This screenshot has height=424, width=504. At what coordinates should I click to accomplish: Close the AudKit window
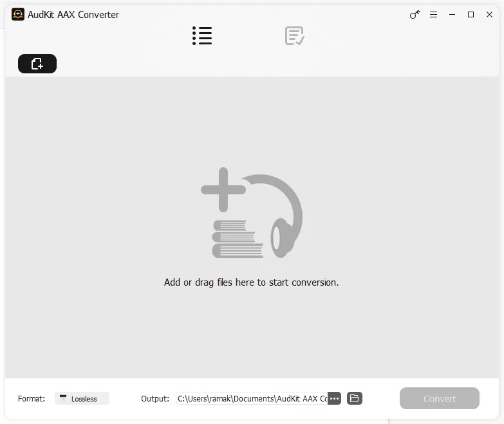[x=489, y=14]
